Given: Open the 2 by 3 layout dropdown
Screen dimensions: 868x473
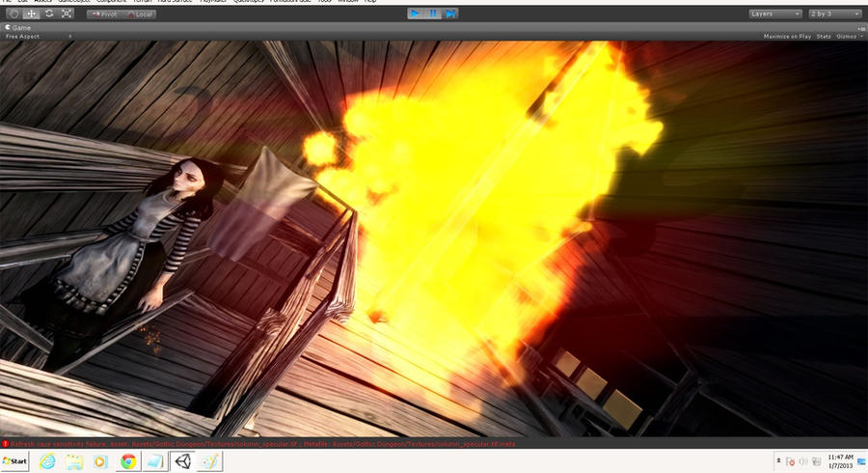Looking at the screenshot, I should (834, 14).
